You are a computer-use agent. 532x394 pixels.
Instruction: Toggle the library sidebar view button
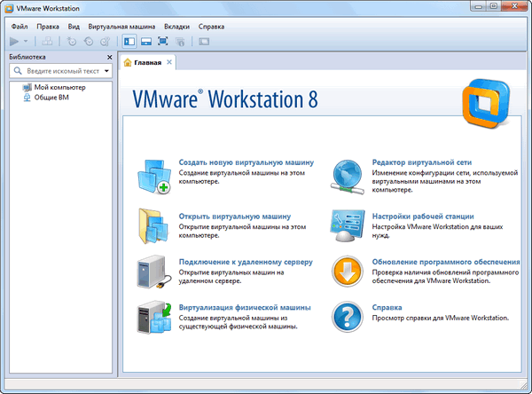(127, 41)
